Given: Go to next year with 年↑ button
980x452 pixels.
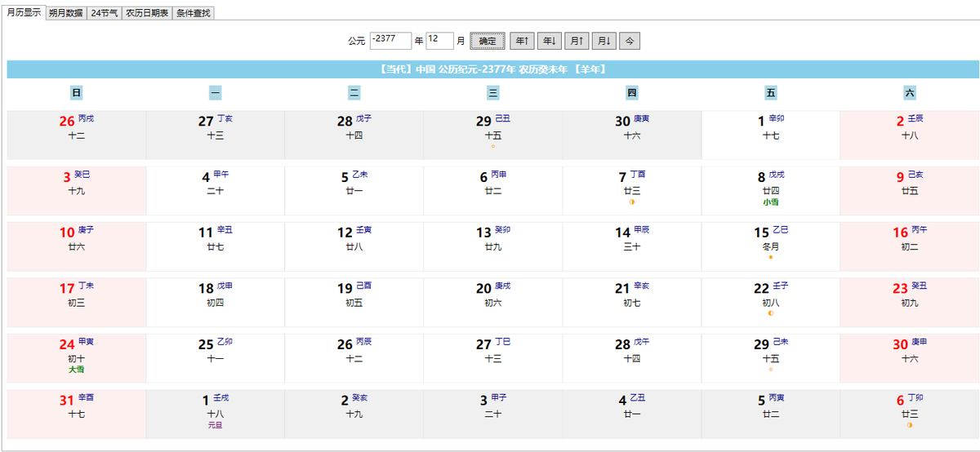Looking at the screenshot, I should (x=523, y=41).
